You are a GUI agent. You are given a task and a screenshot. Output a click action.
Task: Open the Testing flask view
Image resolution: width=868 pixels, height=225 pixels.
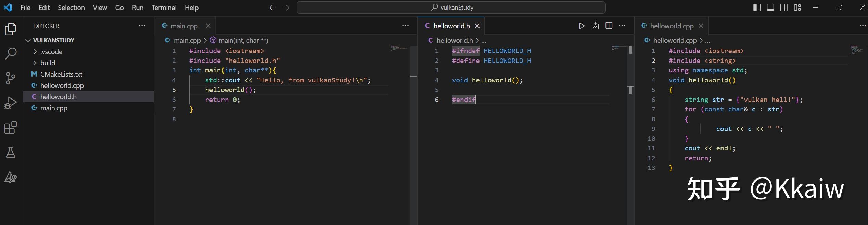pos(11,153)
